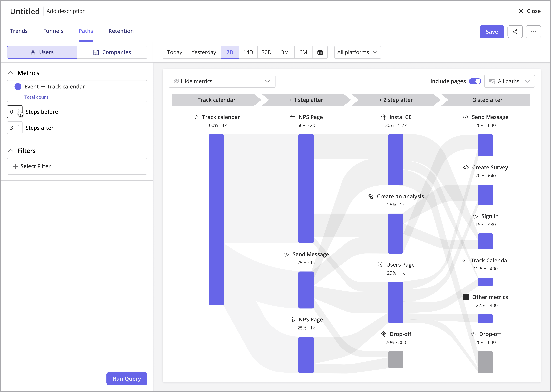Select the Companies segment toggle
551x392 pixels.
pos(112,52)
